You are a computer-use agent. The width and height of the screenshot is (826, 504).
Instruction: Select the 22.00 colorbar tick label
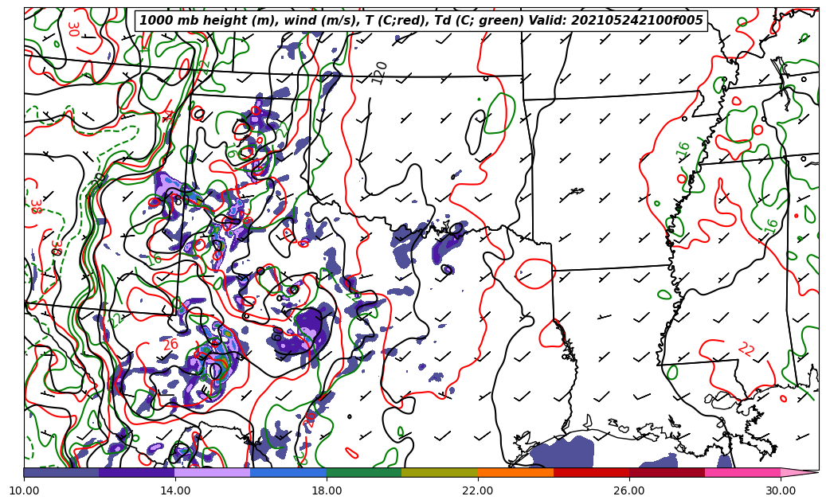(x=478, y=490)
